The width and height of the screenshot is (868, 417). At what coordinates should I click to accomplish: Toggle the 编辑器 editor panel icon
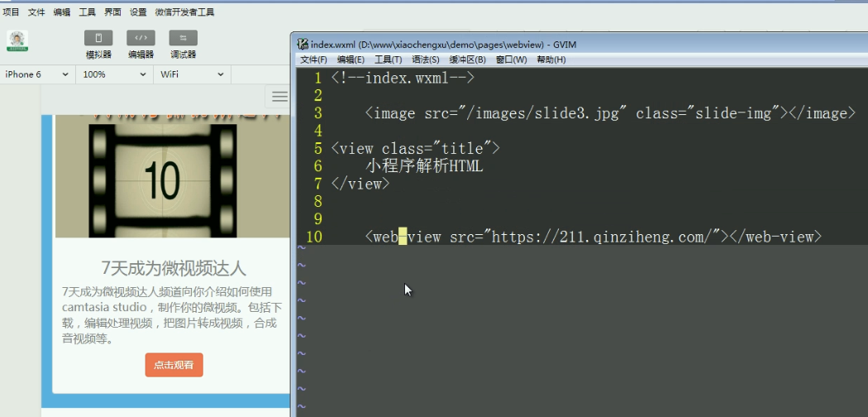(x=141, y=38)
